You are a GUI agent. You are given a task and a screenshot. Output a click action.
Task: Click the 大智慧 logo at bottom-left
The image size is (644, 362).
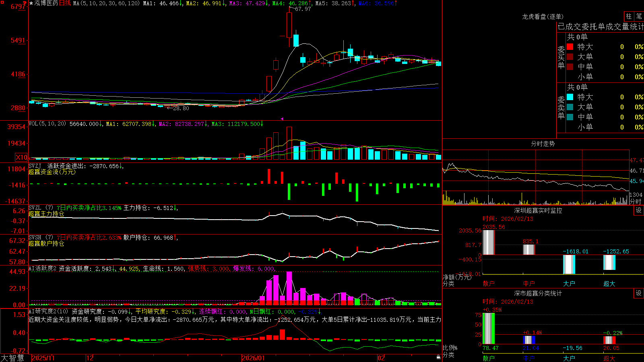click(x=12, y=358)
